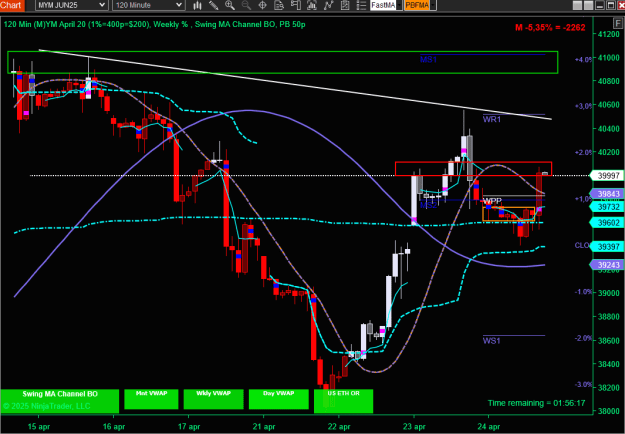The width and height of the screenshot is (625, 434).
Task: Open the 120 Minute interval dropdown
Action: pyautogui.click(x=149, y=5)
